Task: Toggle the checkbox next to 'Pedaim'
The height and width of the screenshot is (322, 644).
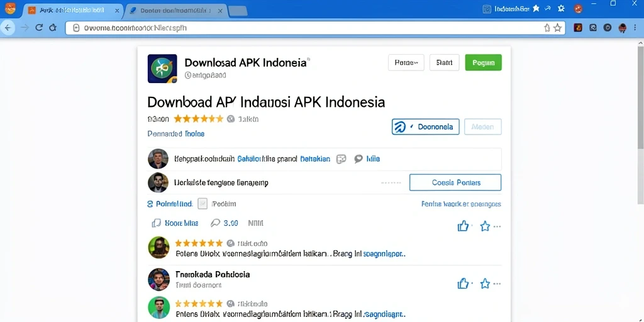Action: (202, 204)
